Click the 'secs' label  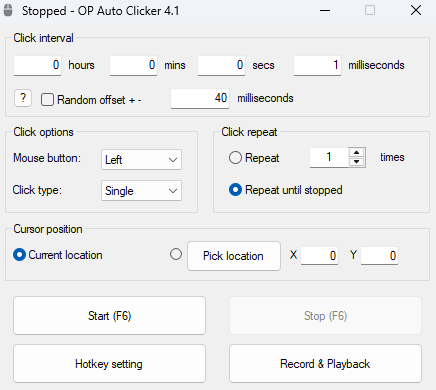[263, 65]
